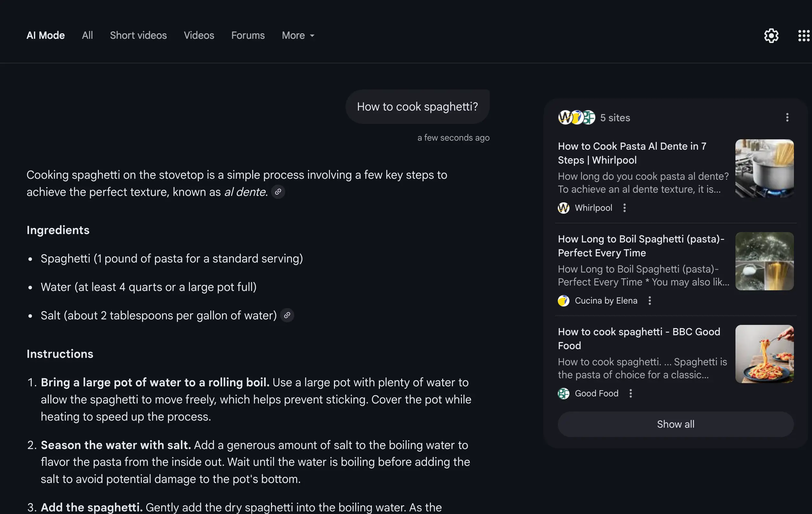Open the settings gear icon
Screen dimensions: 812x514
pos(771,36)
